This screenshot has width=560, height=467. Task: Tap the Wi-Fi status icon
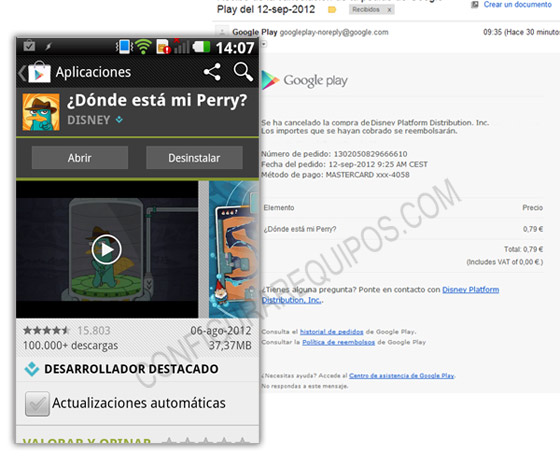(x=144, y=47)
